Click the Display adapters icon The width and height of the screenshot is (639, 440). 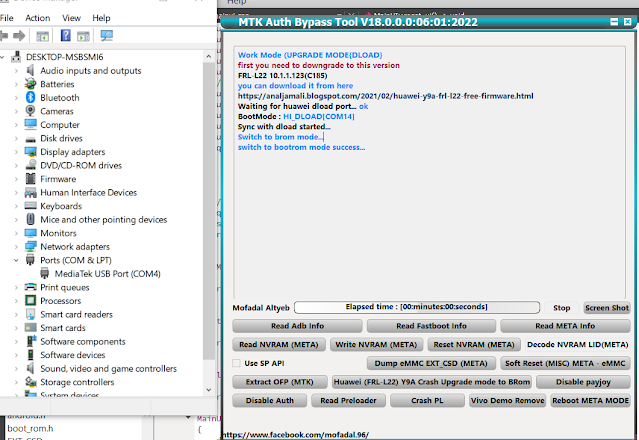(x=31, y=152)
